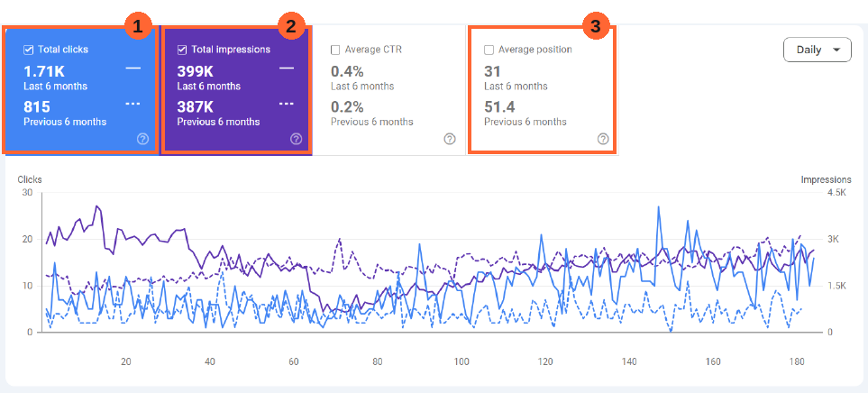
Task: Click the 30 clicks axis tick
Action: pyautogui.click(x=27, y=193)
